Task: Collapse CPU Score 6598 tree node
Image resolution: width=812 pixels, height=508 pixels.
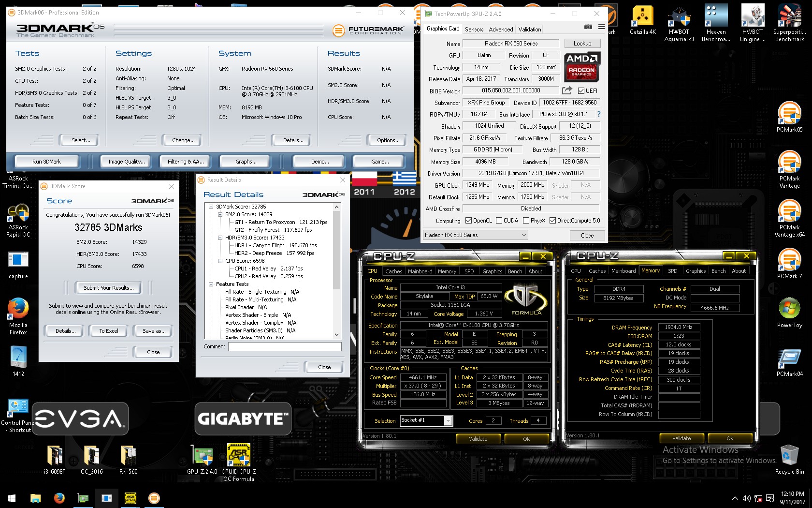Action: tap(220, 261)
